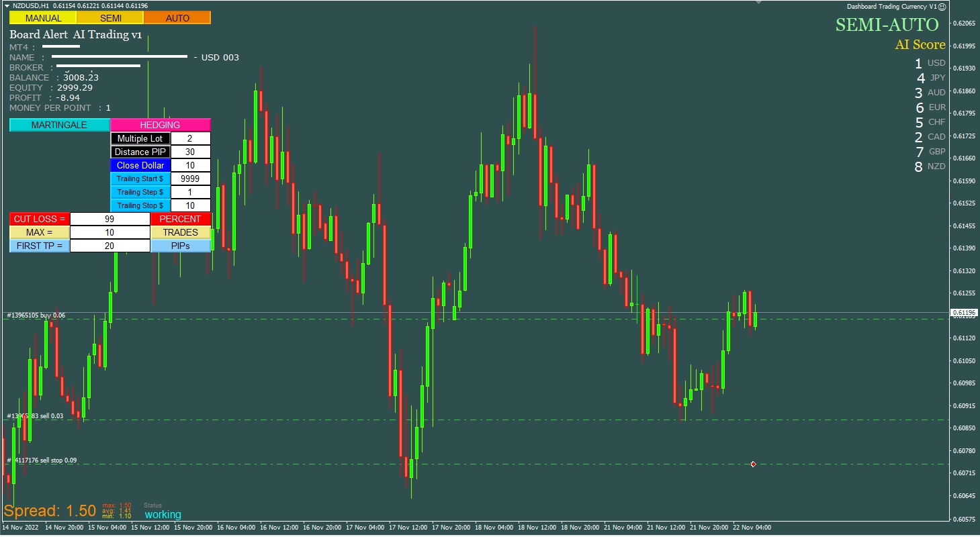Select the MARTINGALE strategy
Viewport: 980px width, 537px height.
click(59, 125)
